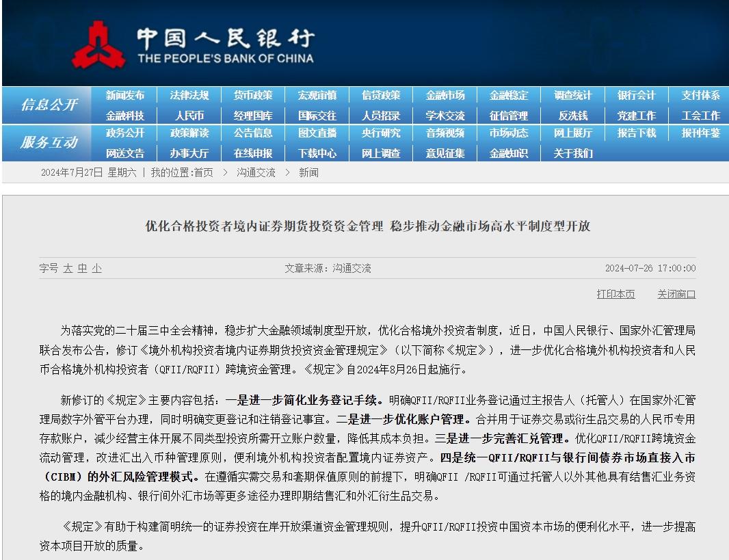Visit the 市场动态 page
Image resolution: width=729 pixels, height=560 pixels.
pos(509,133)
